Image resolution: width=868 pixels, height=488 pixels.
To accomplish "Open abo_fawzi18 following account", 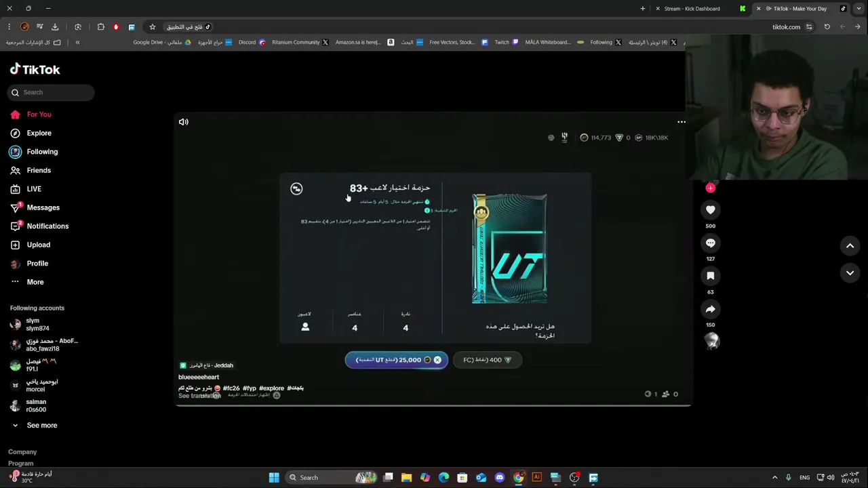I will coord(44,345).
